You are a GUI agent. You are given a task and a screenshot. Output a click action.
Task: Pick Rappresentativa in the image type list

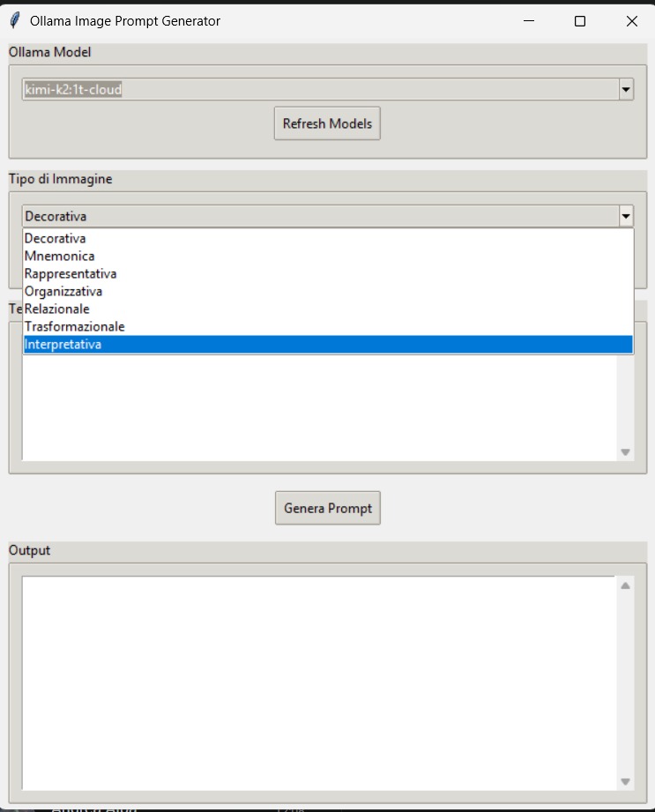pos(71,274)
